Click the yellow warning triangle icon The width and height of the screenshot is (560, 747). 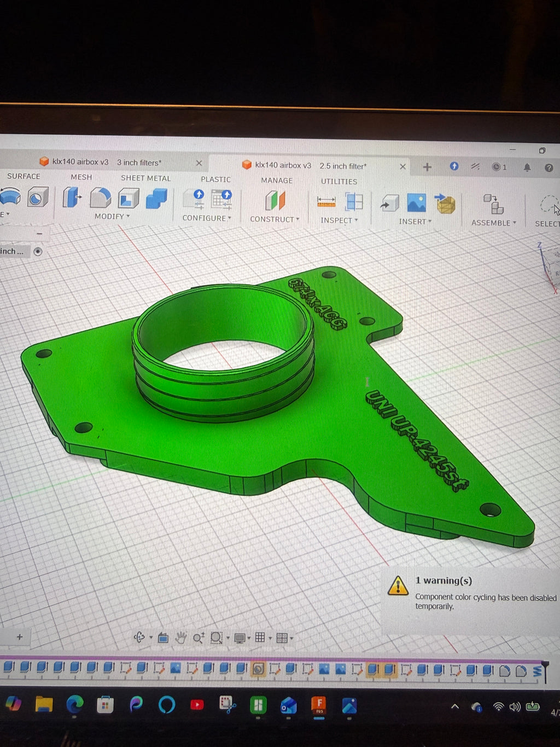(x=398, y=586)
